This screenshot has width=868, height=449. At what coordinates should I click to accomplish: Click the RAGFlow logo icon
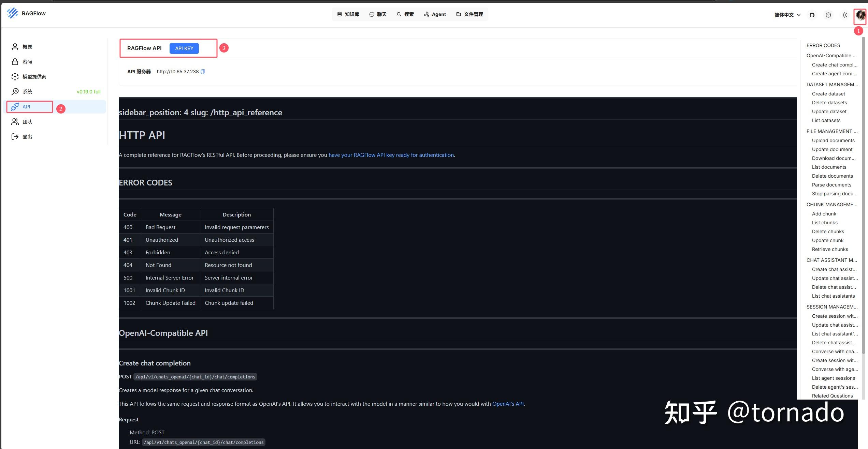12,13
